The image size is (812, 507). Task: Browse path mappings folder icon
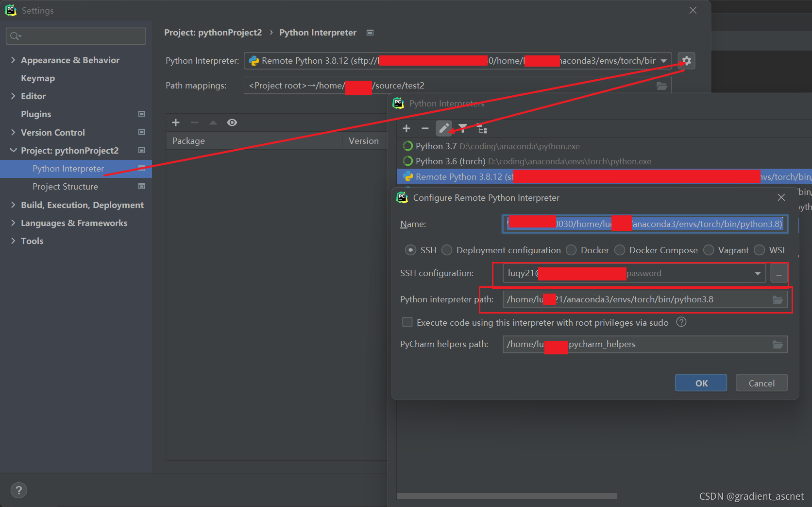tap(662, 86)
